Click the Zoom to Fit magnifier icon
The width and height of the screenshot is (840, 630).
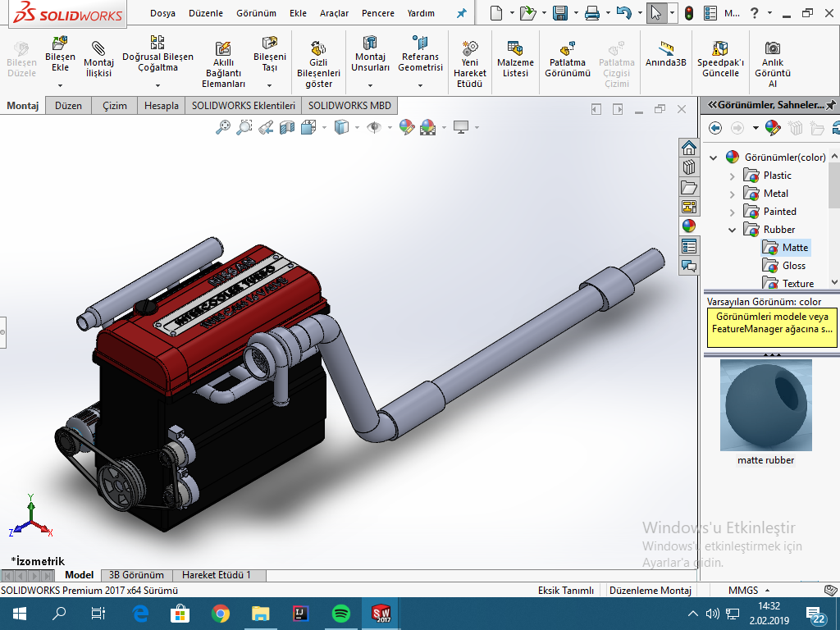point(223,127)
